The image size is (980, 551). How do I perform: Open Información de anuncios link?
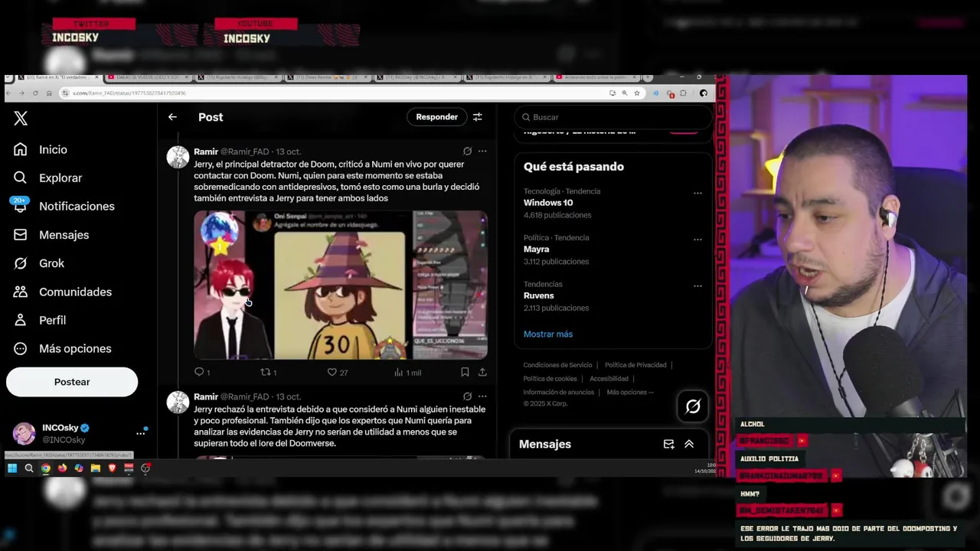559,392
